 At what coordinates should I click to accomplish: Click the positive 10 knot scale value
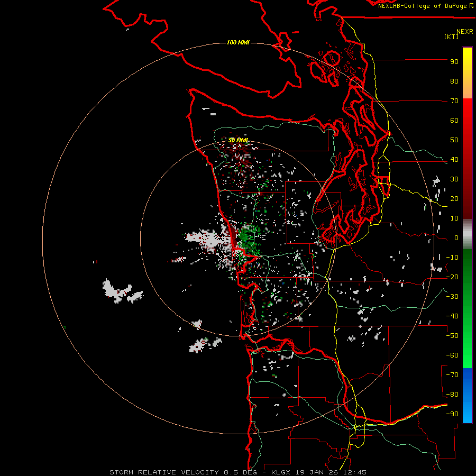[454, 218]
